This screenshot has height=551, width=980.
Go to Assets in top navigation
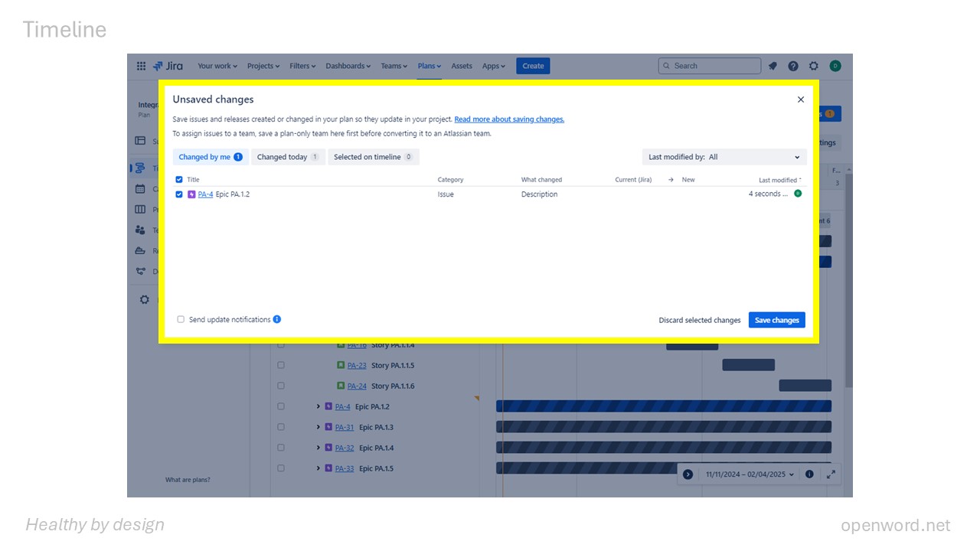(462, 66)
